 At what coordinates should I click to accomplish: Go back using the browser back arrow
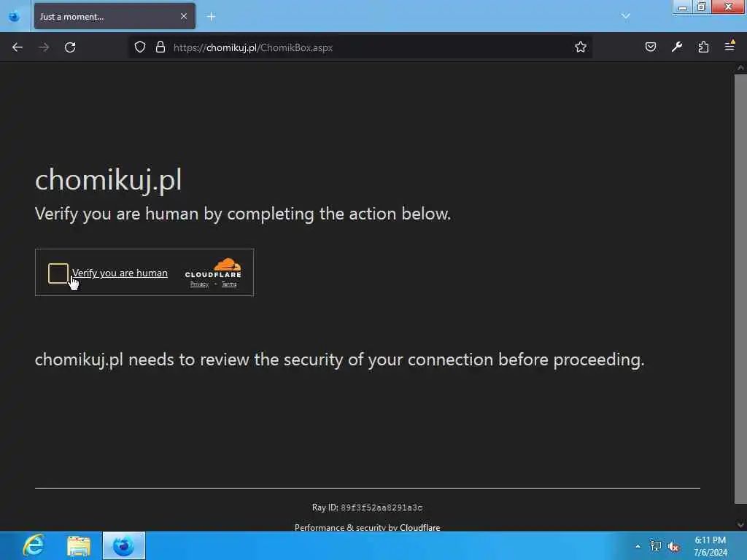(18, 47)
